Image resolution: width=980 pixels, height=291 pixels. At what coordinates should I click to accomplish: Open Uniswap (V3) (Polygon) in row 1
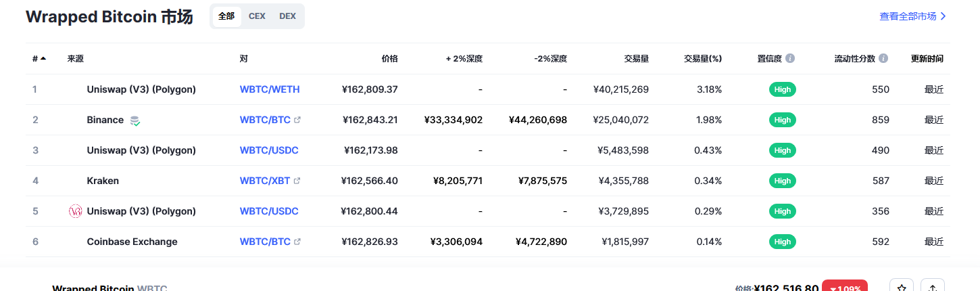click(x=141, y=89)
